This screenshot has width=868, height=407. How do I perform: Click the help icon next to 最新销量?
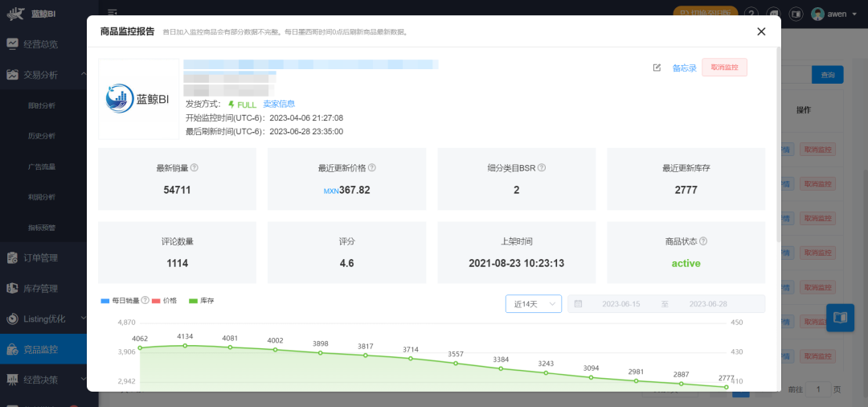pos(194,168)
